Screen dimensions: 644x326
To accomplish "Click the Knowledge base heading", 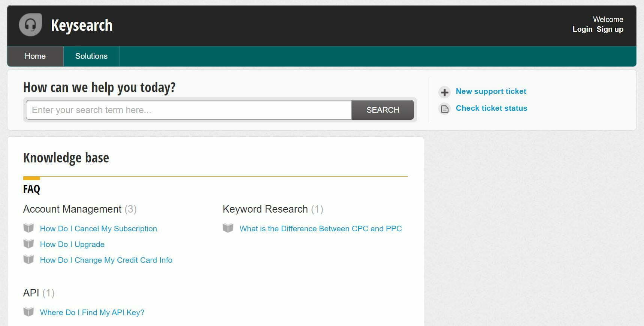I will (66, 158).
